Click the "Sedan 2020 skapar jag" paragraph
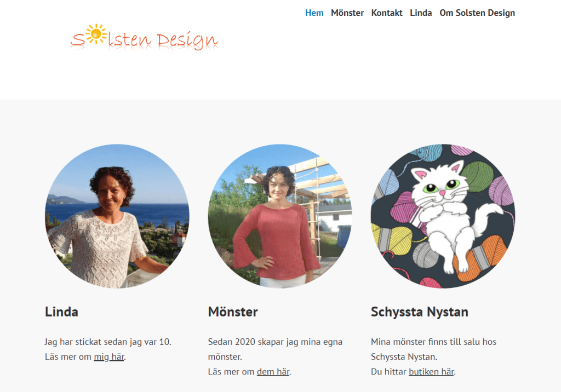 point(275,342)
